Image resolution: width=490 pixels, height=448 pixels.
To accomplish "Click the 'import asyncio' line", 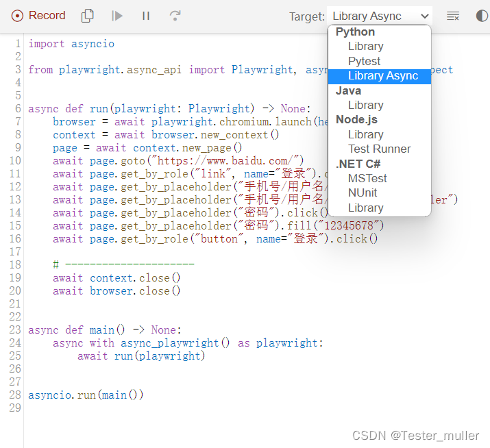I will (x=71, y=44).
